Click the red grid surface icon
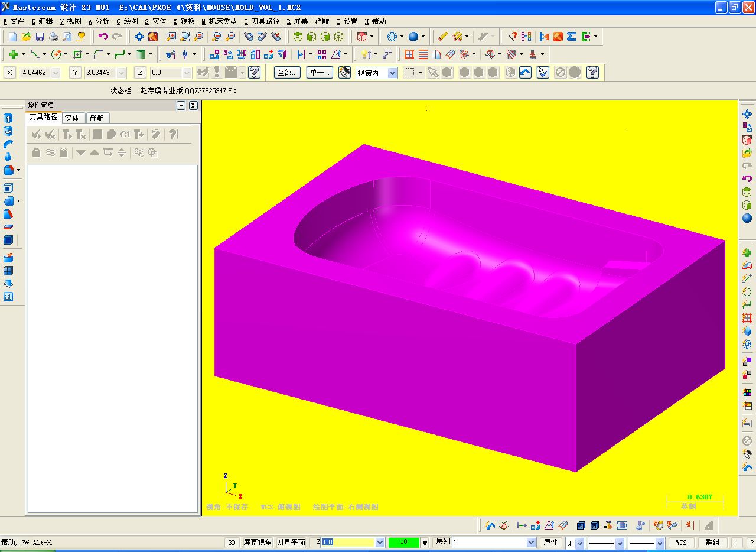 409,54
